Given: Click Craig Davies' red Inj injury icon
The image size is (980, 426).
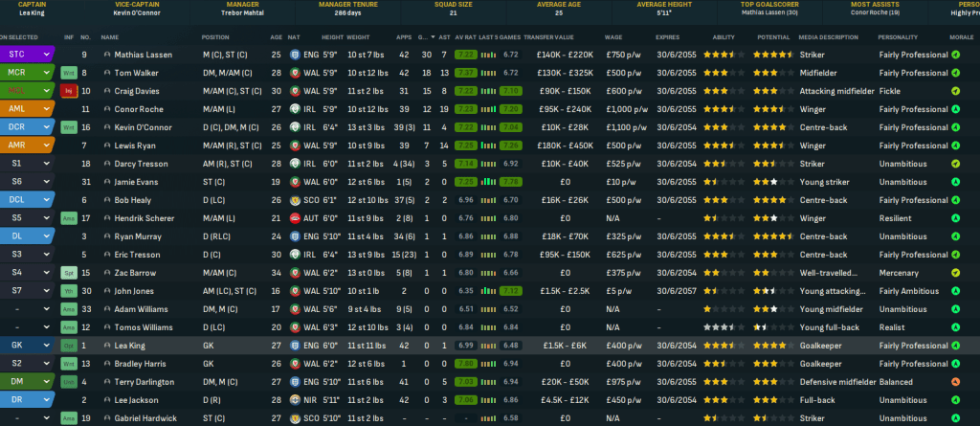Looking at the screenshot, I should click(68, 91).
